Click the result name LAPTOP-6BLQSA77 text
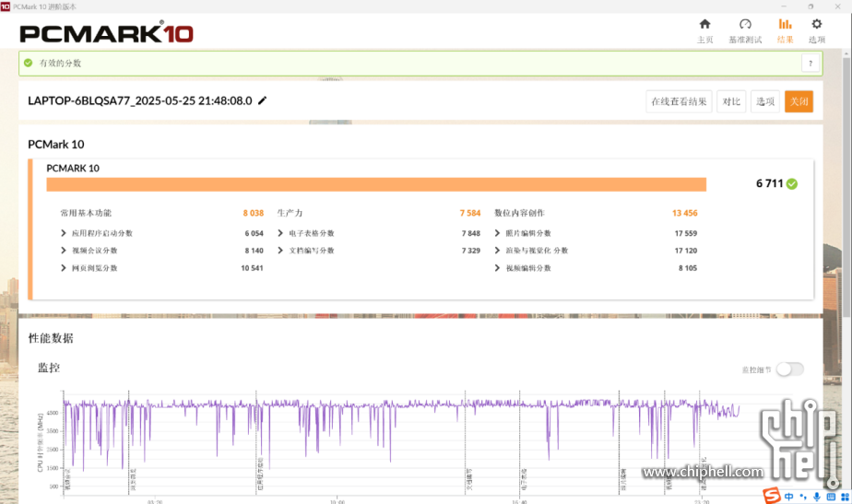The image size is (852, 504). click(x=139, y=100)
